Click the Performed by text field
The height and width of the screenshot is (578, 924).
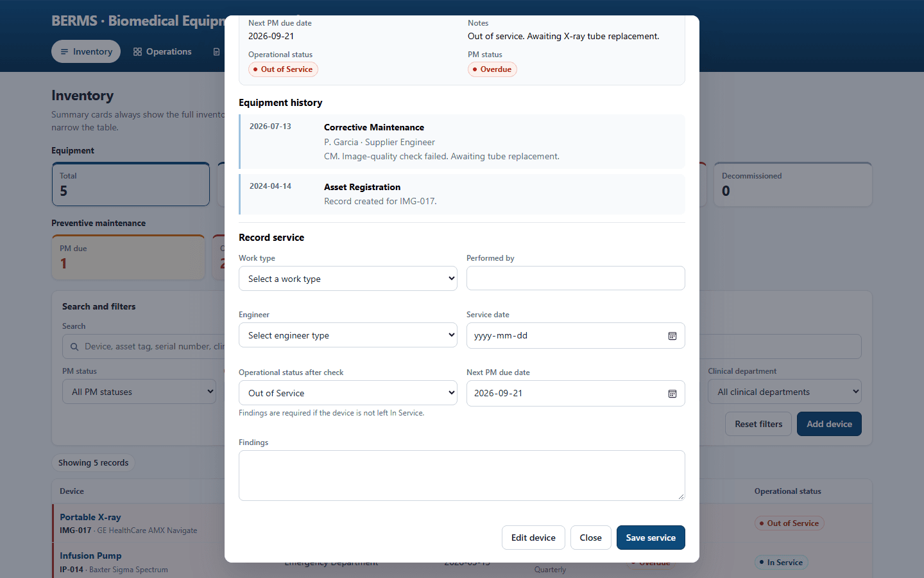(576, 278)
